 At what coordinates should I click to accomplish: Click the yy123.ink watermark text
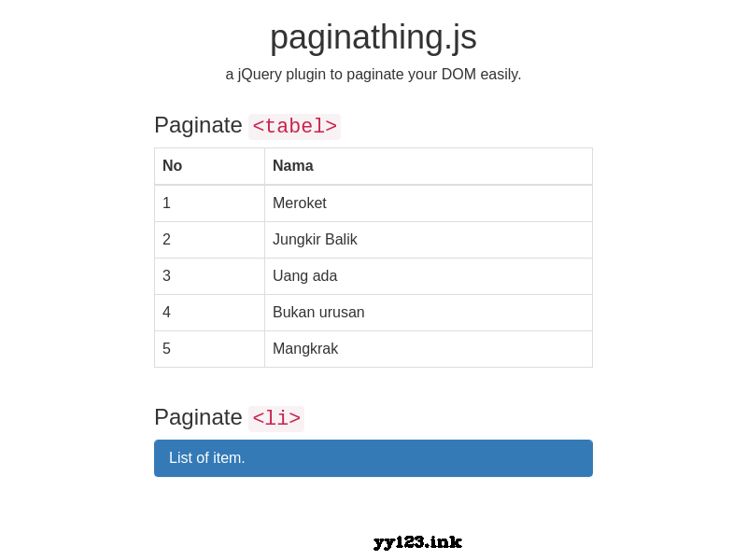[417, 542]
